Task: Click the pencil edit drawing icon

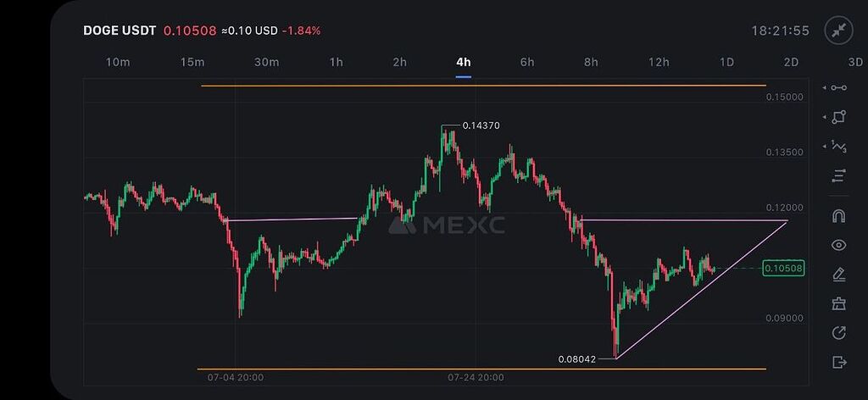Action: (839, 275)
